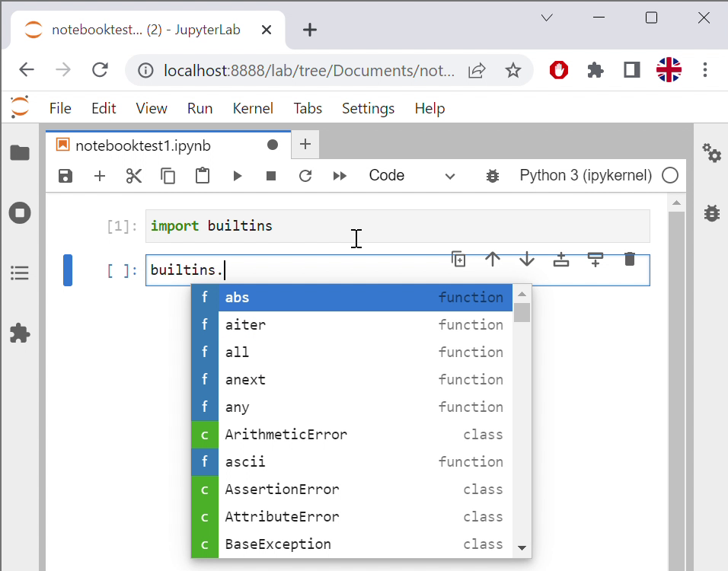The width and height of the screenshot is (728, 571).
Task: Open the File menu
Action: click(x=60, y=108)
